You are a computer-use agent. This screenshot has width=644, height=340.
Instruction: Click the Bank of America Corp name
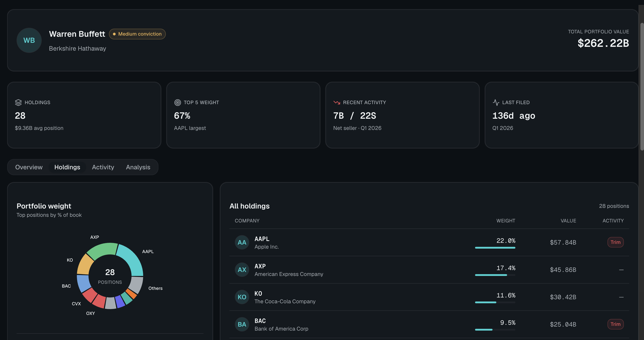pyautogui.click(x=281, y=329)
